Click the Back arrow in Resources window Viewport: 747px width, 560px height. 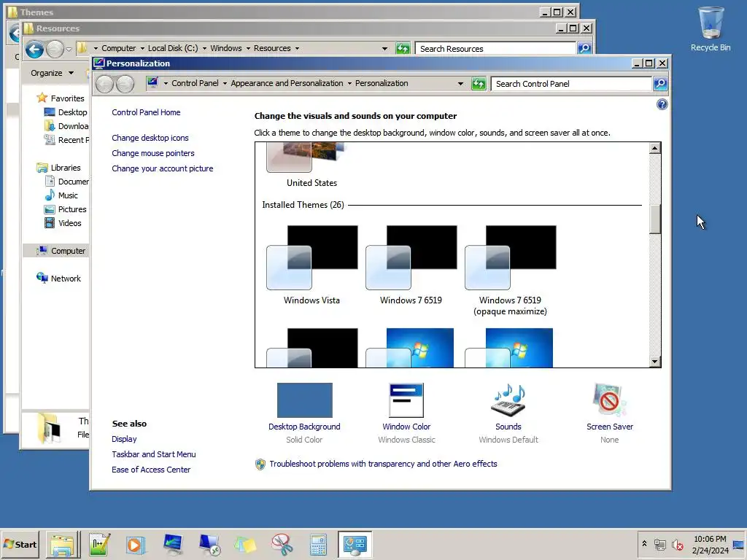point(34,49)
